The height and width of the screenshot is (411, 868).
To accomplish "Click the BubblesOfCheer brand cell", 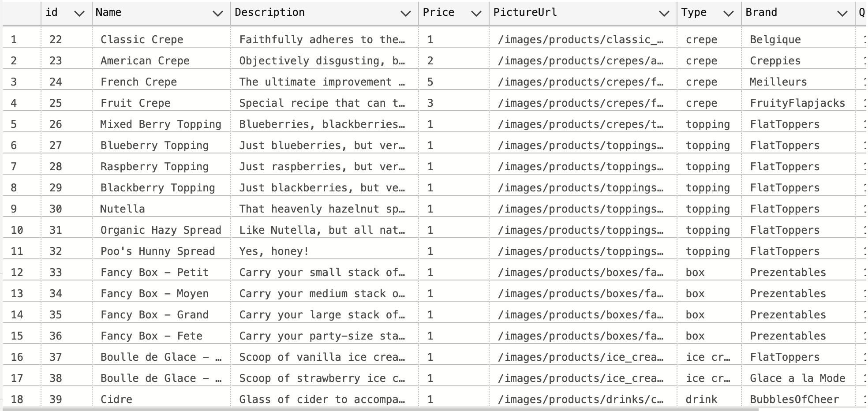I will pos(798,400).
